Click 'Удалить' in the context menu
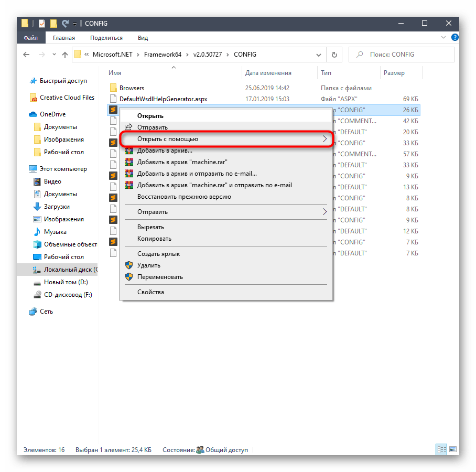The height and width of the screenshot is (472, 476). click(x=148, y=265)
